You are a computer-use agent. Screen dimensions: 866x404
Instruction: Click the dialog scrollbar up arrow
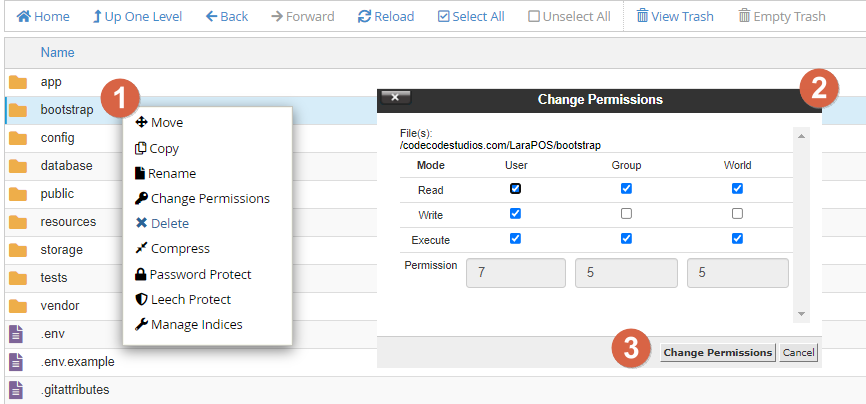click(800, 134)
